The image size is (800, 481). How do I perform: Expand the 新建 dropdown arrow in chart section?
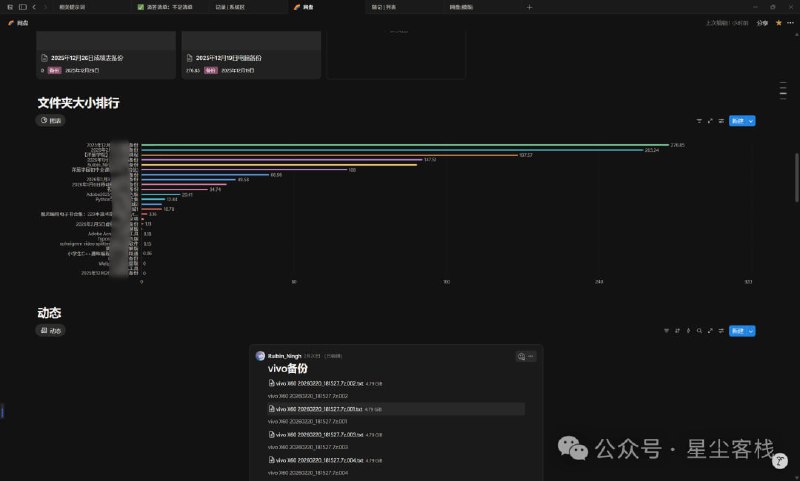point(751,121)
